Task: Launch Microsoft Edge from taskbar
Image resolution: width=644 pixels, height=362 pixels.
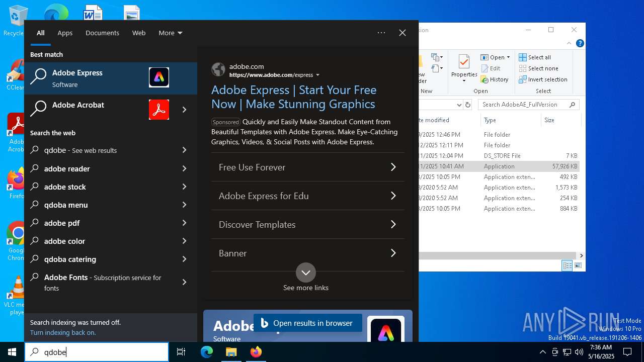Action: (x=207, y=352)
